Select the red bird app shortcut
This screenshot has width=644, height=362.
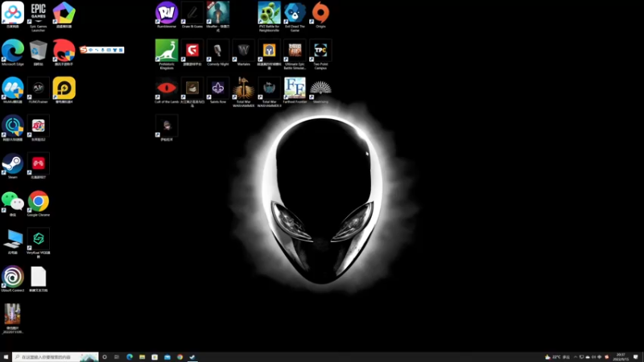pyautogui.click(x=64, y=52)
